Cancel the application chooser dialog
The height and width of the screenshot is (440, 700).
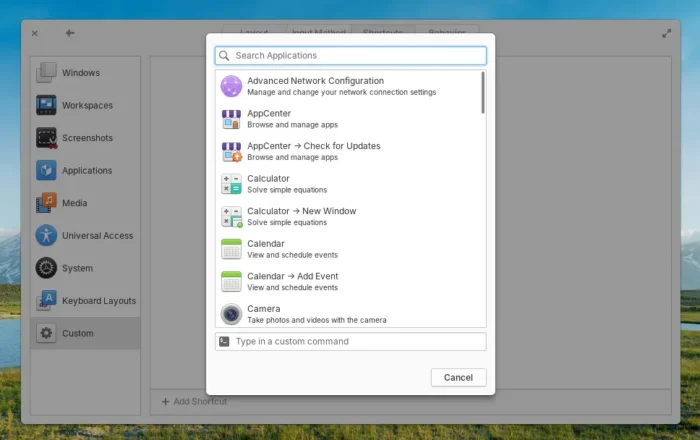tap(458, 378)
